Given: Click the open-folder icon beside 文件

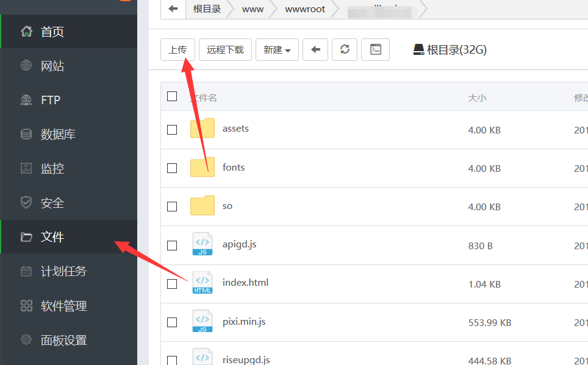Looking at the screenshot, I should tap(26, 237).
